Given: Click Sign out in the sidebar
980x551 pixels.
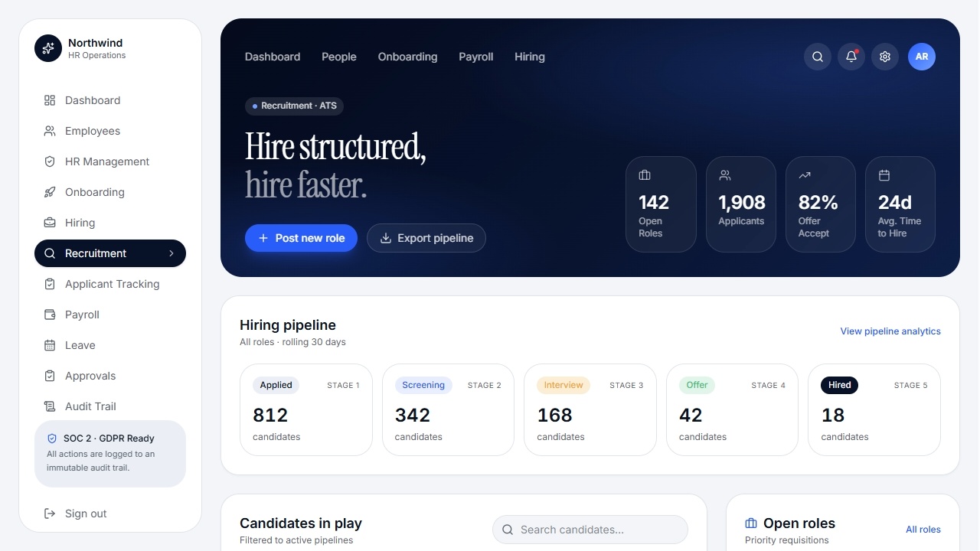Looking at the screenshot, I should pos(110,514).
